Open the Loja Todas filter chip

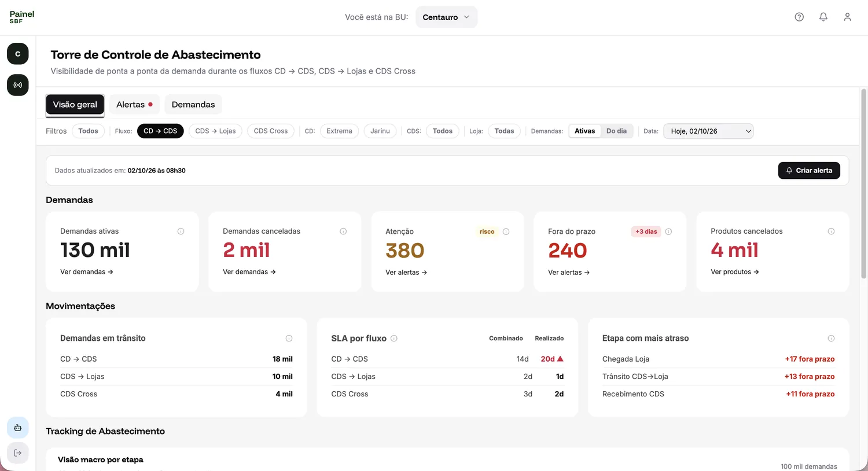504,131
